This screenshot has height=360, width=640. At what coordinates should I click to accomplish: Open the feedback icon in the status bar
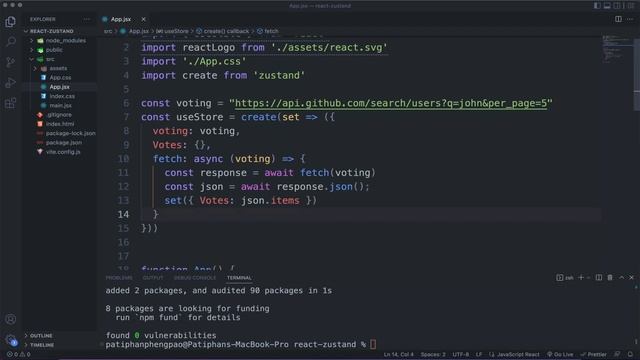[x=617, y=354]
